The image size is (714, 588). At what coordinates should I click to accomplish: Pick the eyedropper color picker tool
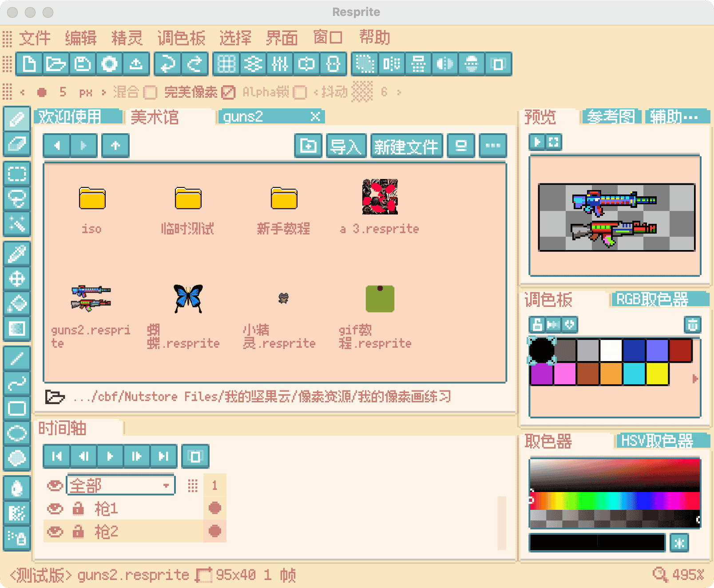click(x=16, y=254)
